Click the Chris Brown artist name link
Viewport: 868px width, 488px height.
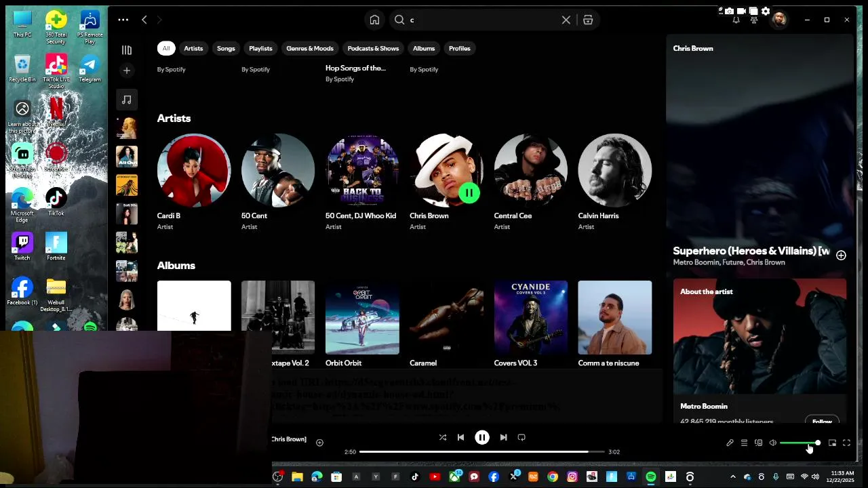[x=429, y=216]
